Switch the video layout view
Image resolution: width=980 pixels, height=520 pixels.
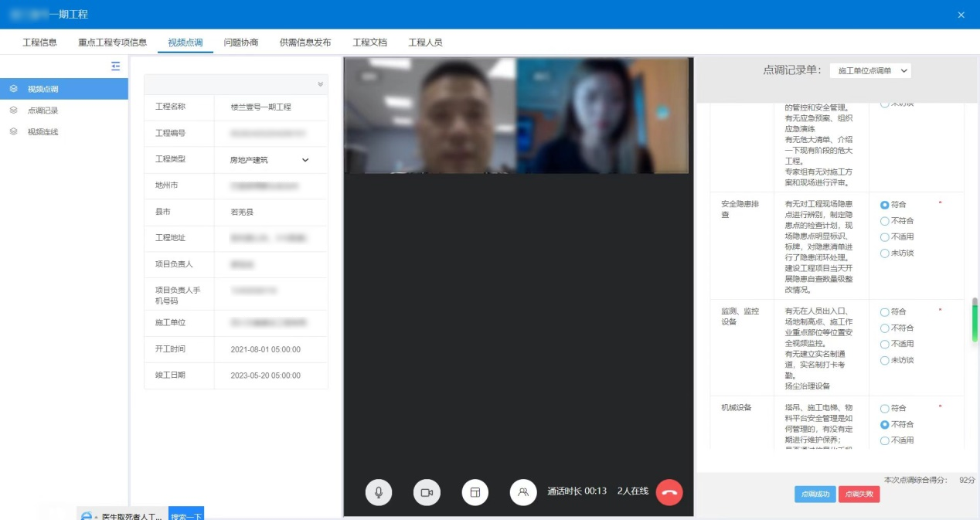pyautogui.click(x=475, y=492)
